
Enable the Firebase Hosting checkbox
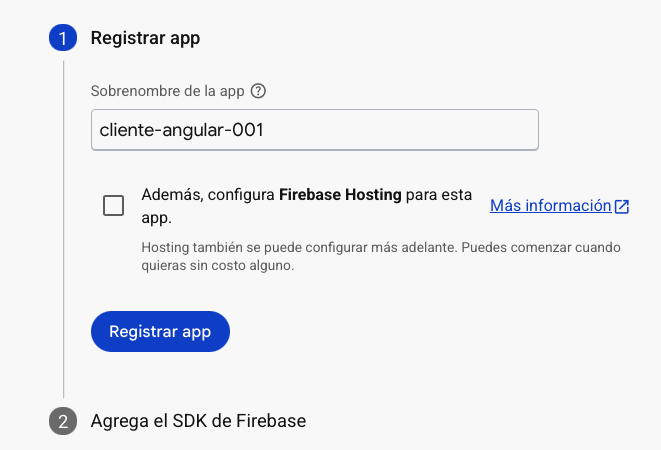tap(114, 206)
